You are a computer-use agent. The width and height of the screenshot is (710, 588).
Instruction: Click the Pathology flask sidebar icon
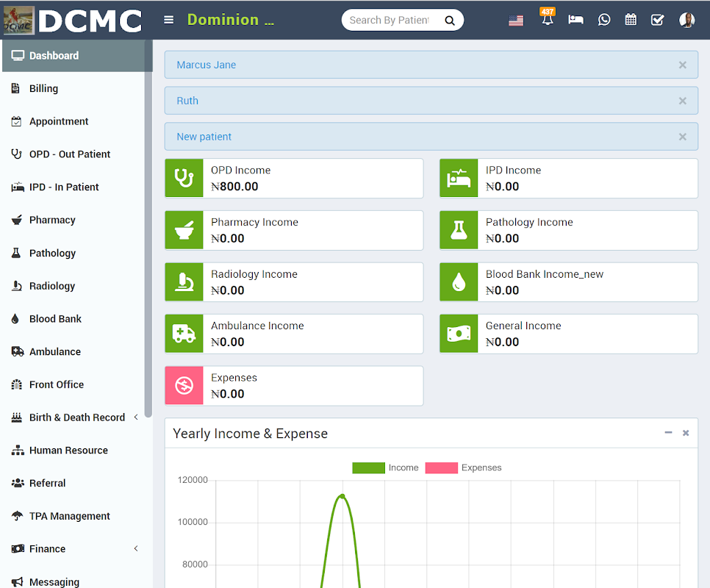click(16, 253)
